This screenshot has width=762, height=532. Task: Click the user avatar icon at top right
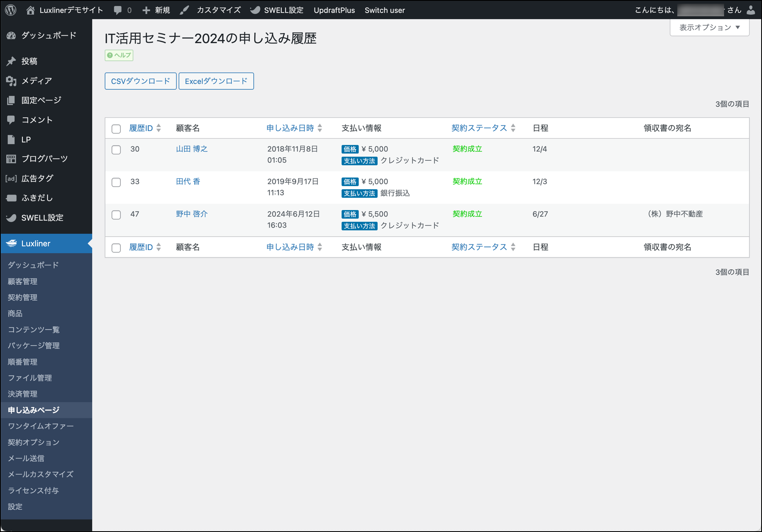pos(751,10)
